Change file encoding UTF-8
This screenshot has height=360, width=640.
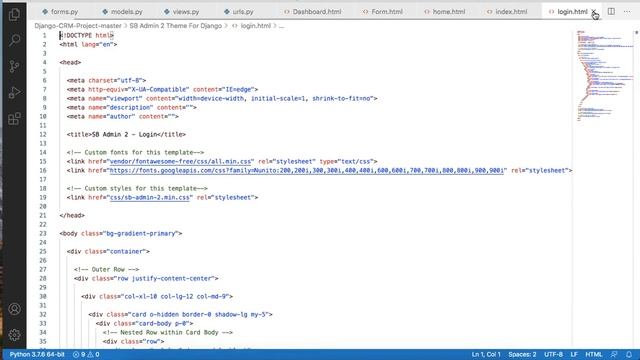coord(553,354)
